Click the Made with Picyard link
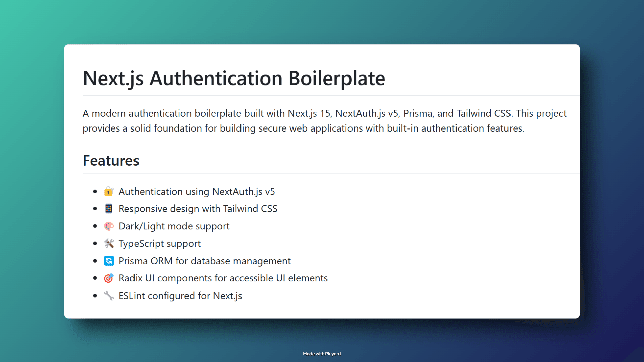 pyautogui.click(x=322, y=354)
